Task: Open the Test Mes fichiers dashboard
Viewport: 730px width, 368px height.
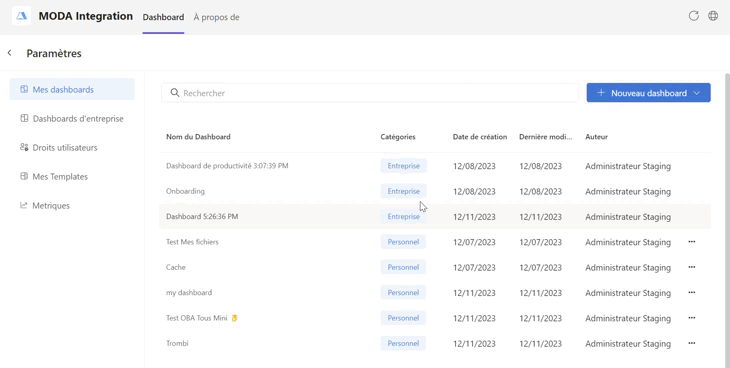Action: tap(192, 242)
